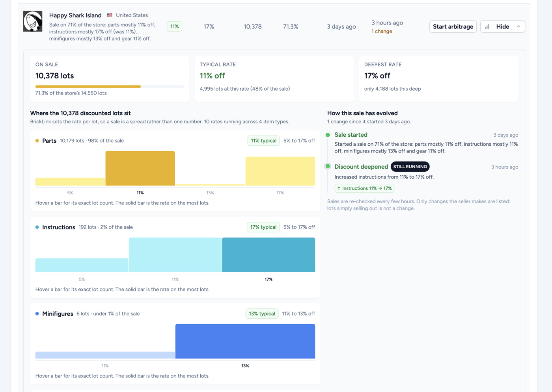Click the '17%' header cell
552x392 pixels.
209,27
